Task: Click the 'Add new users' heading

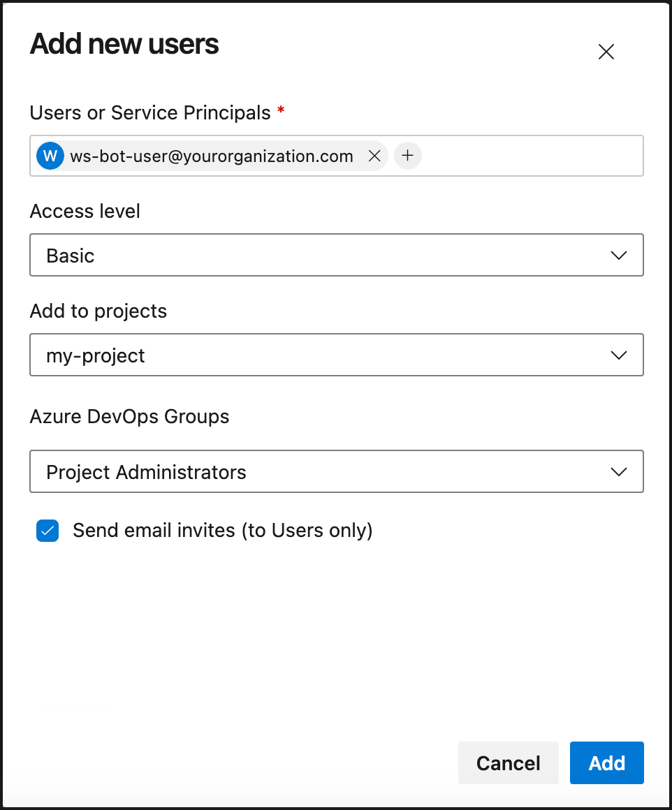Action: click(x=124, y=45)
